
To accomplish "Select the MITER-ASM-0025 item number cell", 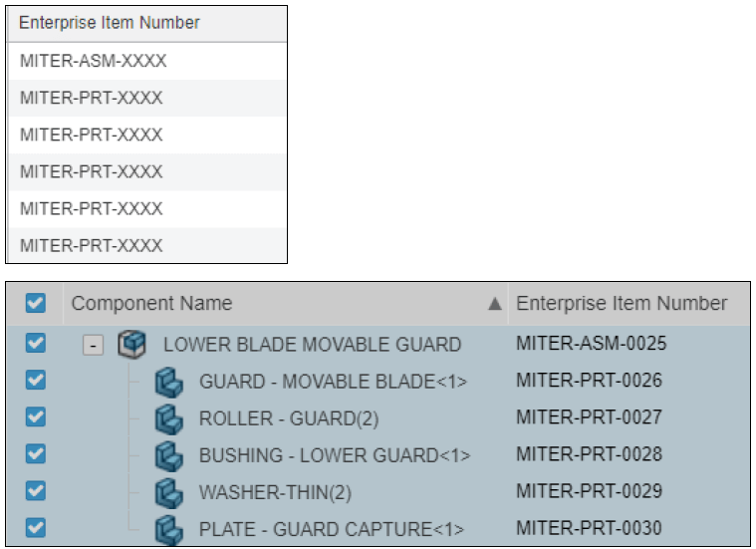I will 591,344.
